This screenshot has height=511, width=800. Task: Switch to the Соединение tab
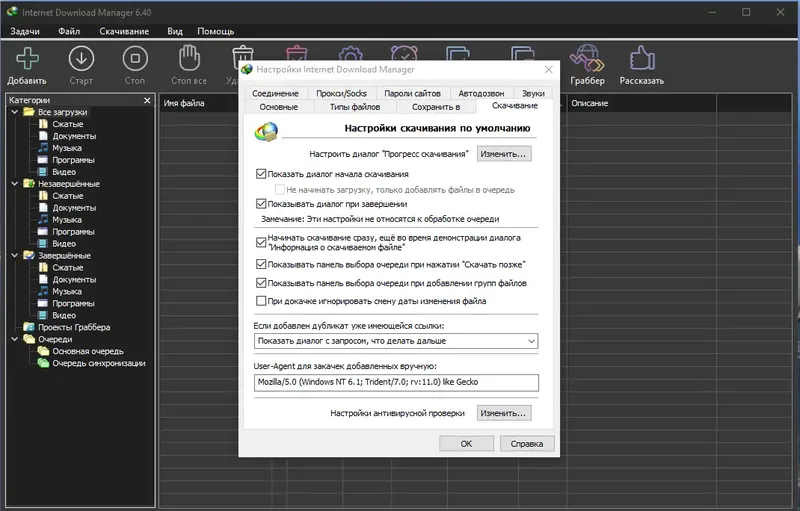pos(276,93)
